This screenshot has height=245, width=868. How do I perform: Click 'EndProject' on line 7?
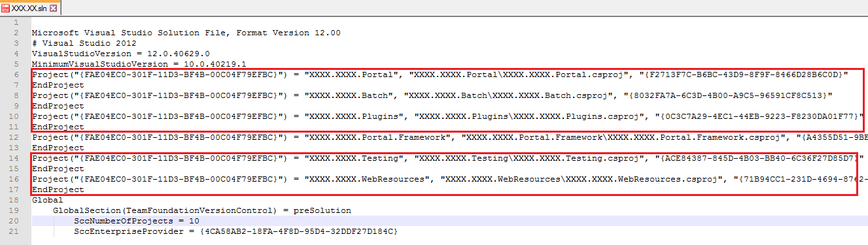point(58,85)
